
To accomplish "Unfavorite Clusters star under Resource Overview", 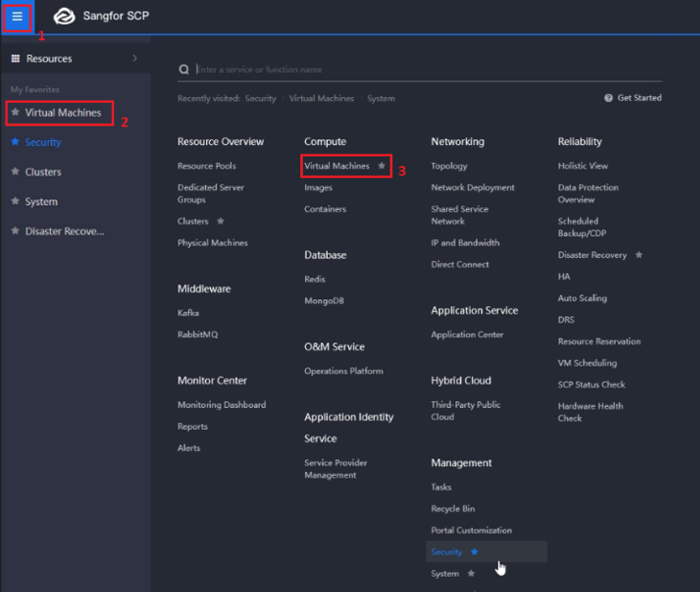I will coord(221,222).
